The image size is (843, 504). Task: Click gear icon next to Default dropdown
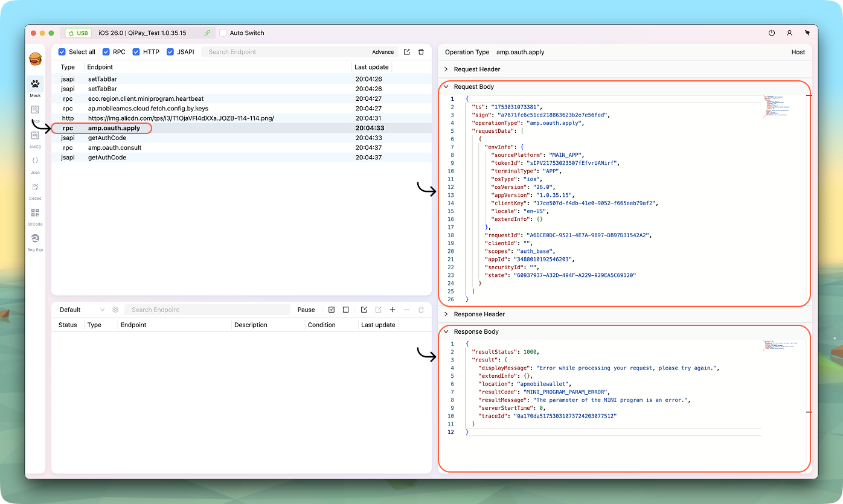coord(115,310)
